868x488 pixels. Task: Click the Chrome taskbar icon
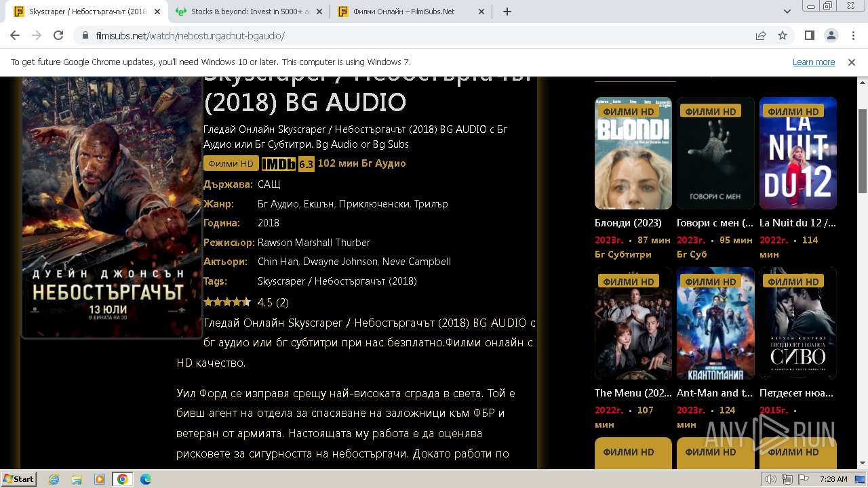(123, 479)
